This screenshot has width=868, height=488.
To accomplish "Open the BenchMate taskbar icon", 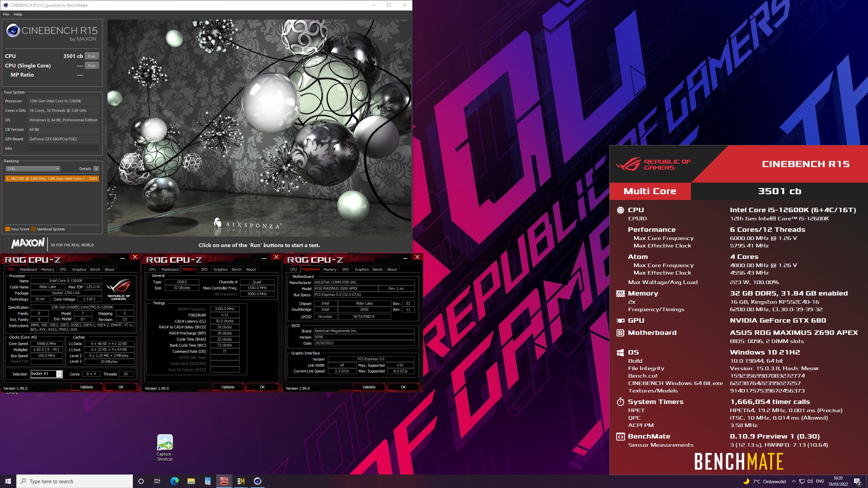I will coord(241,481).
